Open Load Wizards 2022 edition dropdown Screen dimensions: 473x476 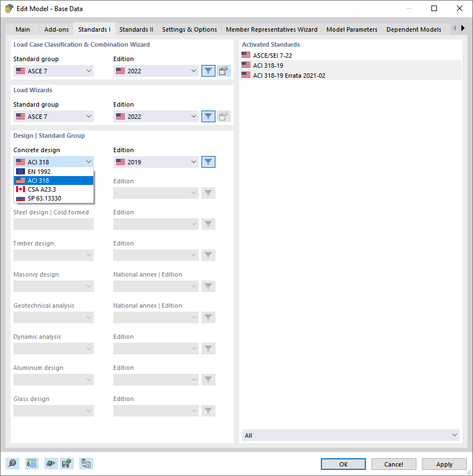pyautogui.click(x=156, y=116)
